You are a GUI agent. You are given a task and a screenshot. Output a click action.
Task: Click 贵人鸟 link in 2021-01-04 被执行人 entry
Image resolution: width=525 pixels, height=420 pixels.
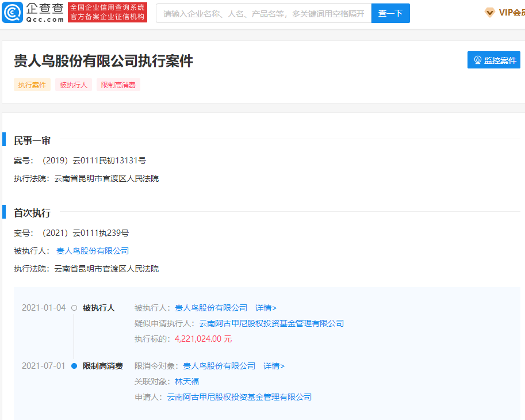tap(211, 308)
